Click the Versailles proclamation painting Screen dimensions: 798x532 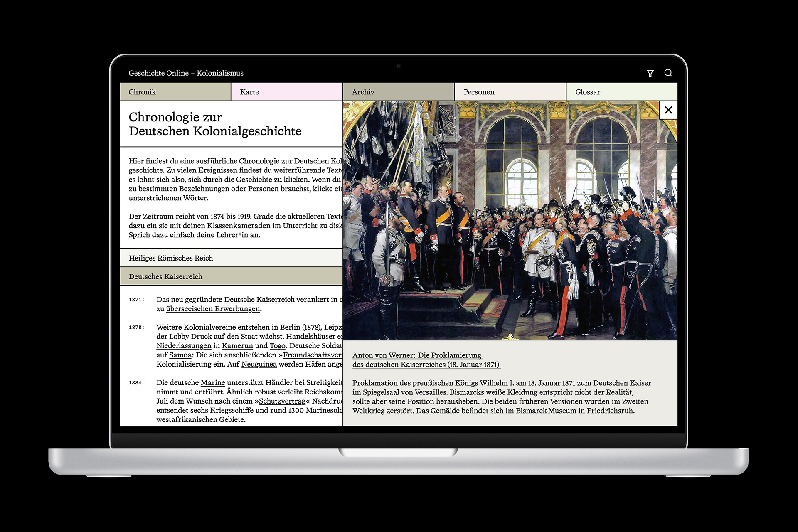point(510,221)
